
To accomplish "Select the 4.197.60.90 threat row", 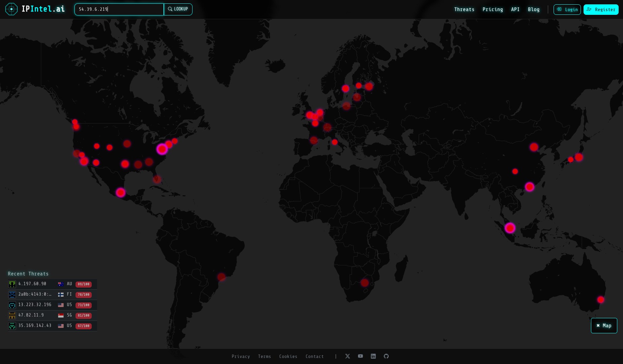I will 53,284.
